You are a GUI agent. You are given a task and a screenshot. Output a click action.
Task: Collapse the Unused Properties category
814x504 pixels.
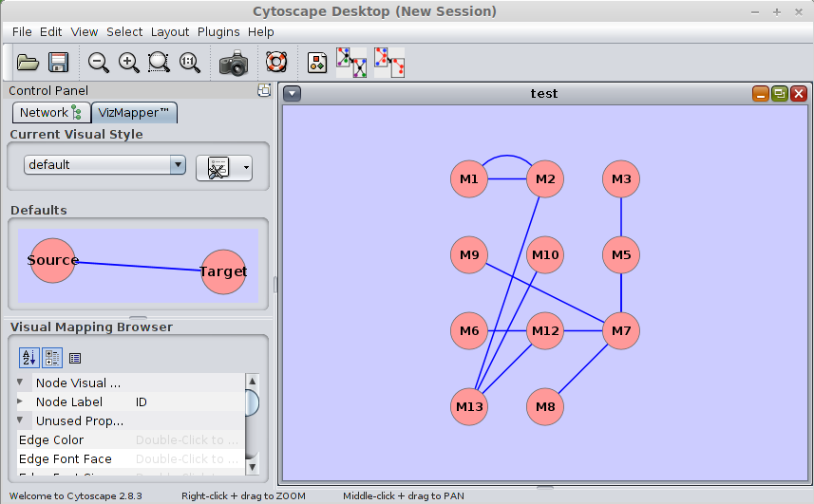[x=20, y=420]
